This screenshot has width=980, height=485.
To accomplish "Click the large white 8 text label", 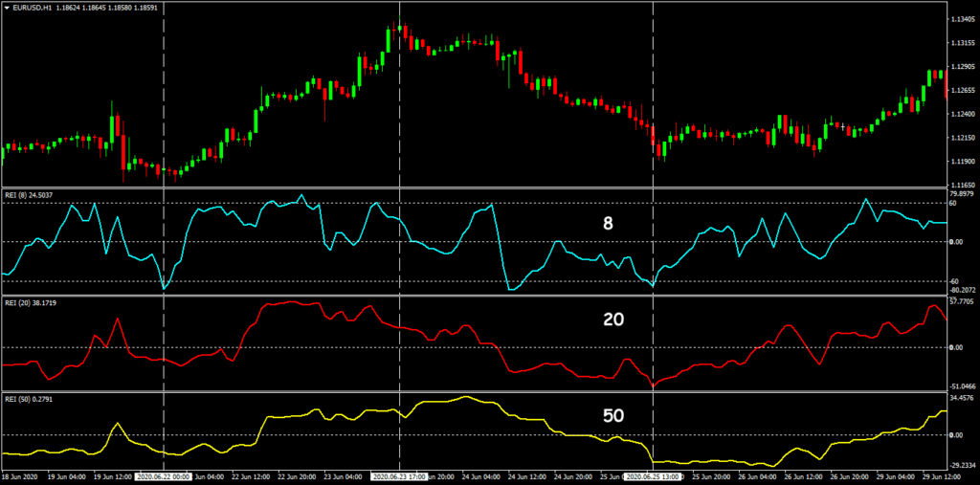I will 608,224.
